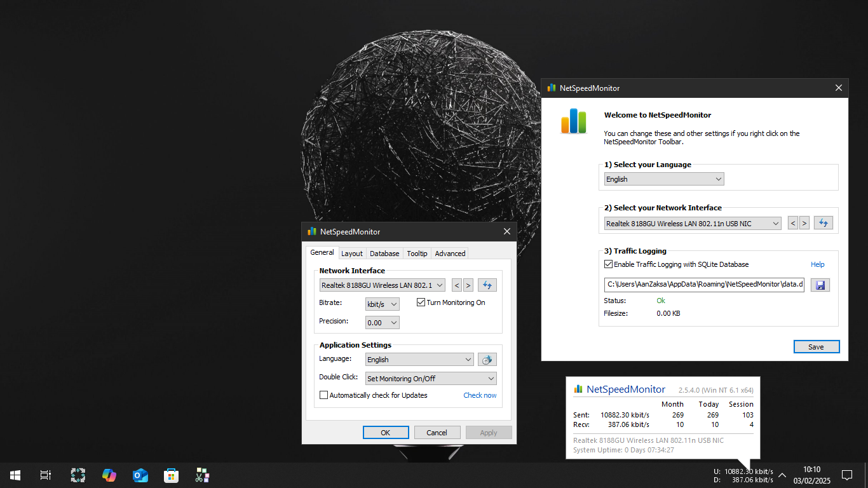Click the Apply button
The height and width of the screenshot is (488, 868).
click(x=489, y=433)
